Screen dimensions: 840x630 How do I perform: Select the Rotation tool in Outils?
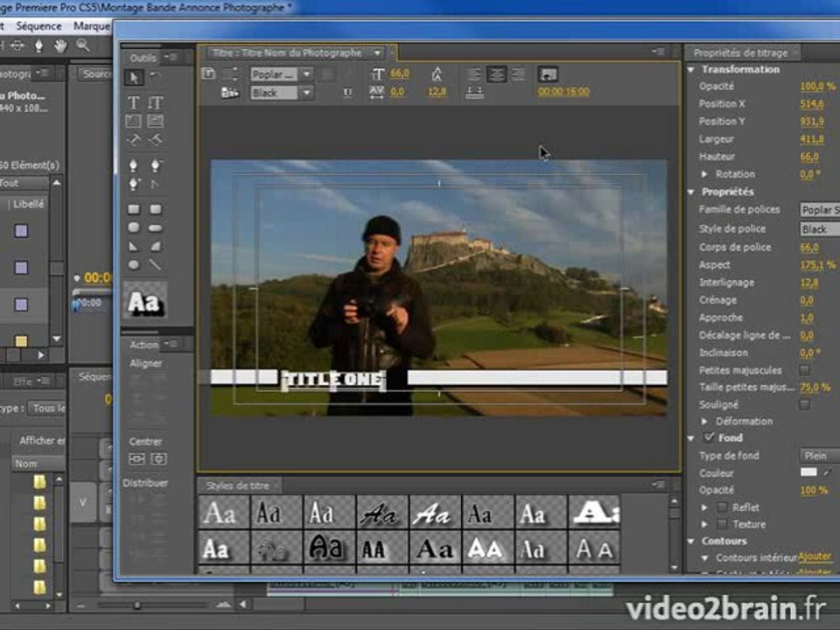click(x=156, y=77)
